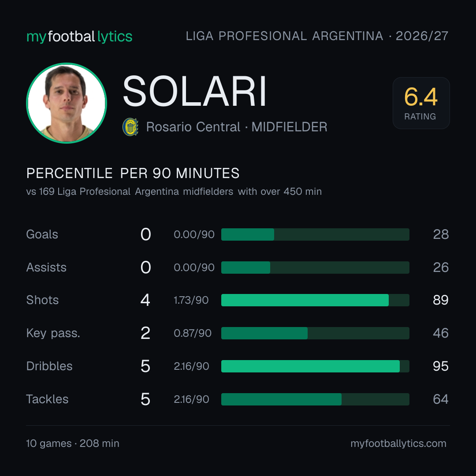Viewport: 476px width, 476px height.
Task: Click the Tackles percentile bar
Action: [315, 399]
